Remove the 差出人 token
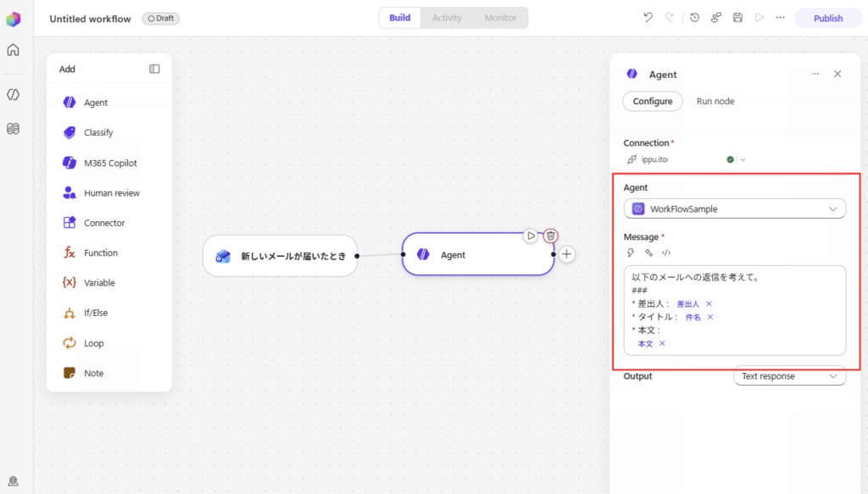Viewport: 868px width, 494px height. 709,303
